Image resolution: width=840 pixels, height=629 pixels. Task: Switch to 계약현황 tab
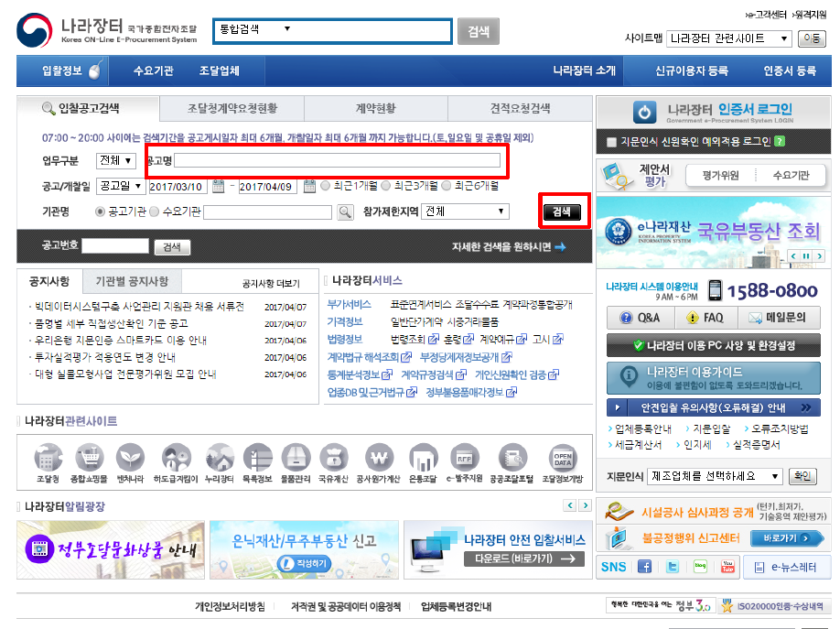[x=375, y=109]
